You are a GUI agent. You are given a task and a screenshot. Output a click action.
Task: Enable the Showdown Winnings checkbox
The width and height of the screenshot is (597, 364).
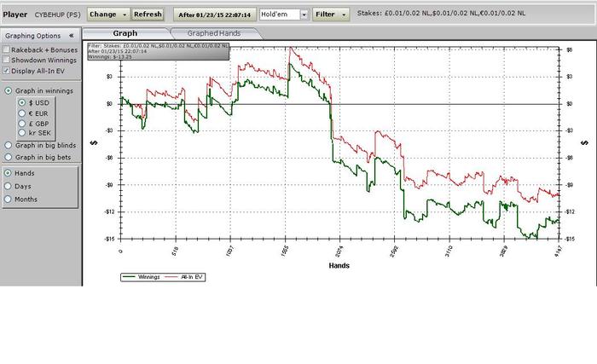click(6, 60)
